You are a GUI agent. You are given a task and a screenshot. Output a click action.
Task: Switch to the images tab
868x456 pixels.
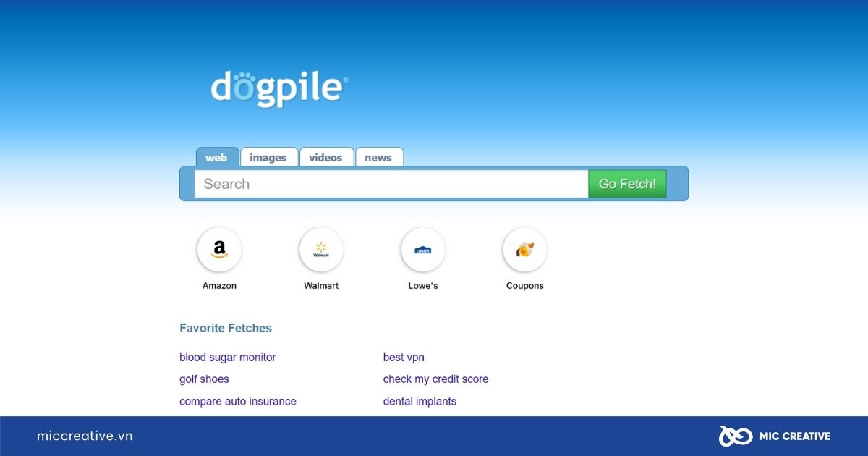(x=268, y=158)
